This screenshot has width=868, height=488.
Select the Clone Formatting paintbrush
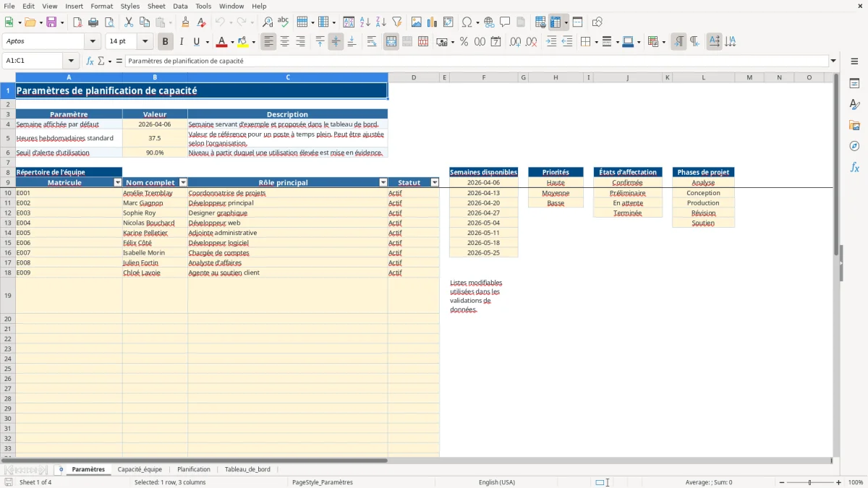[185, 22]
